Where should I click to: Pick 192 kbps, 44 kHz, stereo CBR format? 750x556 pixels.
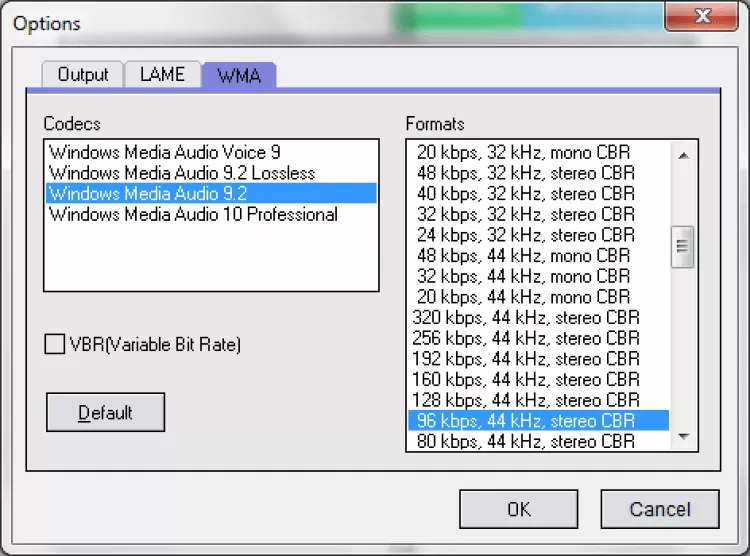point(526,358)
